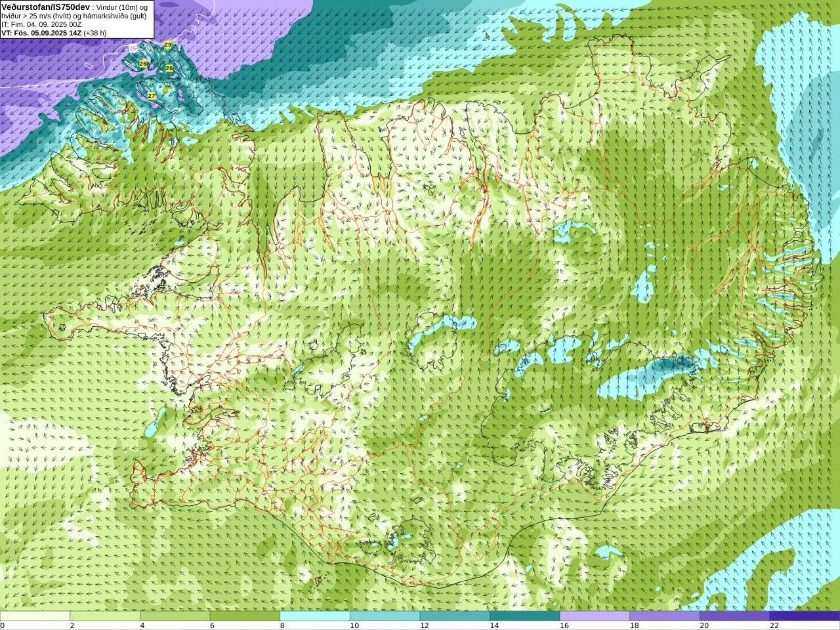Select the 14–16 m/s dark teal legend swatch
Screen dimensions: 840x630
[x=525, y=616]
